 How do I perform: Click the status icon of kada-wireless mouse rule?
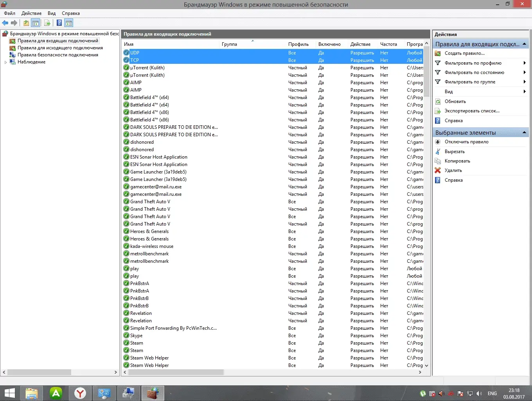coord(126,246)
